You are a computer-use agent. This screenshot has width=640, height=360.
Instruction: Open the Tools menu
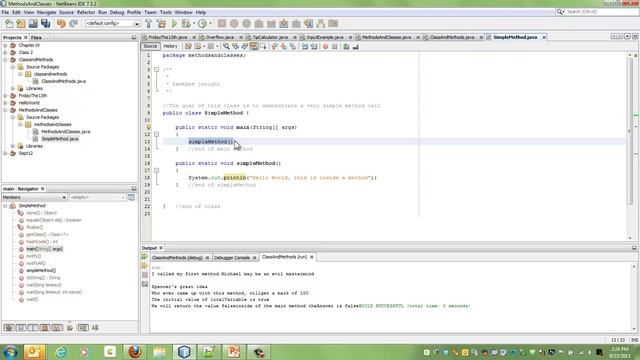pos(165,13)
